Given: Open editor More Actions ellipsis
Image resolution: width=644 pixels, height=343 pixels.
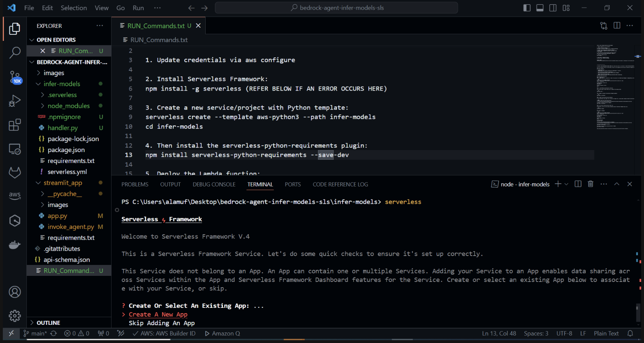Looking at the screenshot, I should pyautogui.click(x=629, y=25).
